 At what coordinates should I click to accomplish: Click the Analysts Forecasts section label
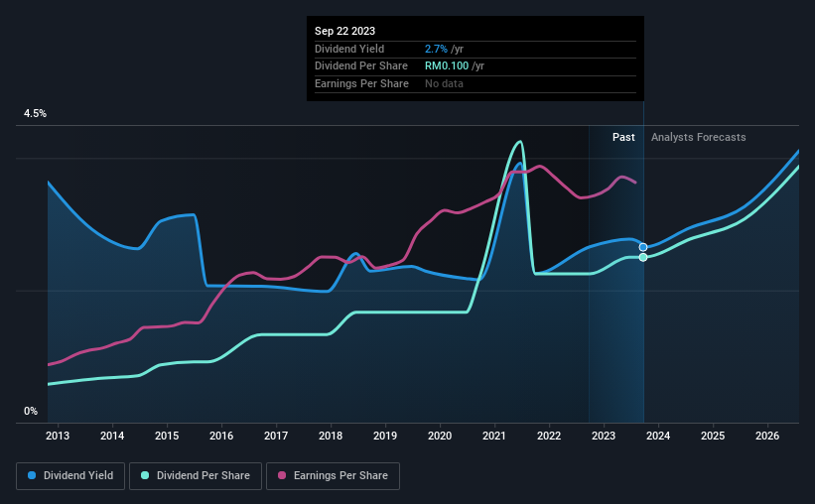click(698, 137)
